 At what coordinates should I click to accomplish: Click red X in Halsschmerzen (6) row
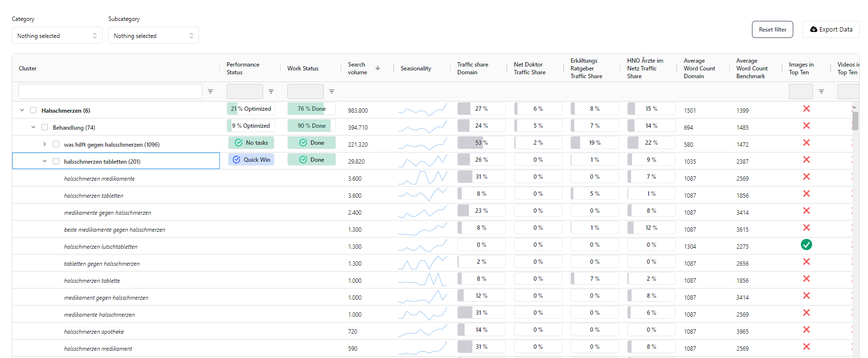806,109
